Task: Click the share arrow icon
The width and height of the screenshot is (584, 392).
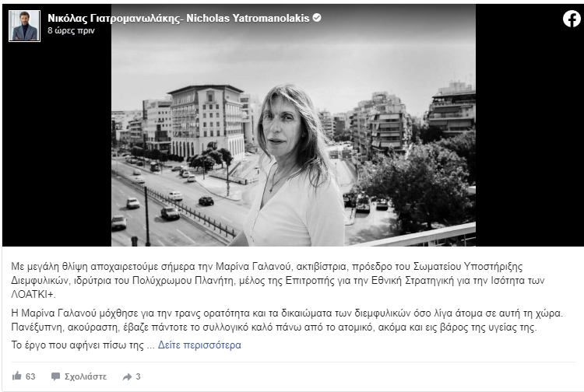Action: coord(127,376)
